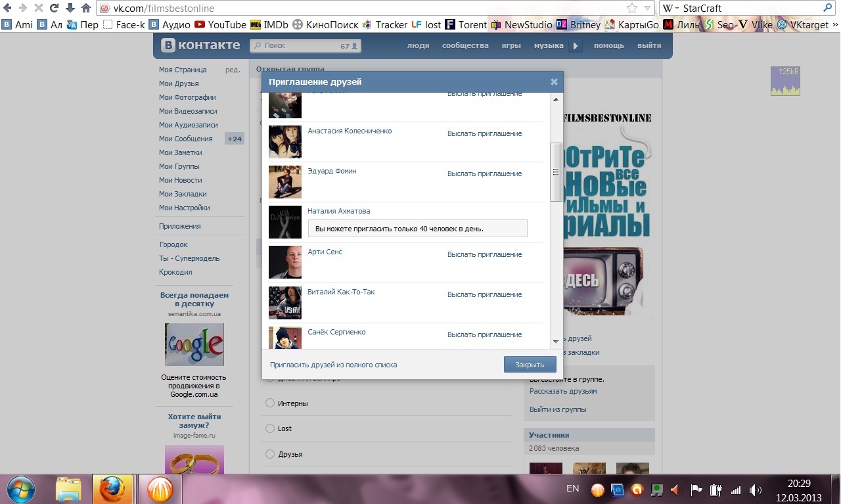The width and height of the screenshot is (841, 504).
Task: Send invitation to Анастасия Колесниченко
Action: pos(484,133)
